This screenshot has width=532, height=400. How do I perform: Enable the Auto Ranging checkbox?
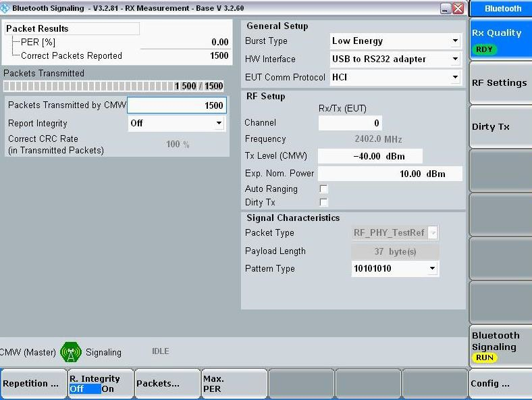click(x=323, y=189)
